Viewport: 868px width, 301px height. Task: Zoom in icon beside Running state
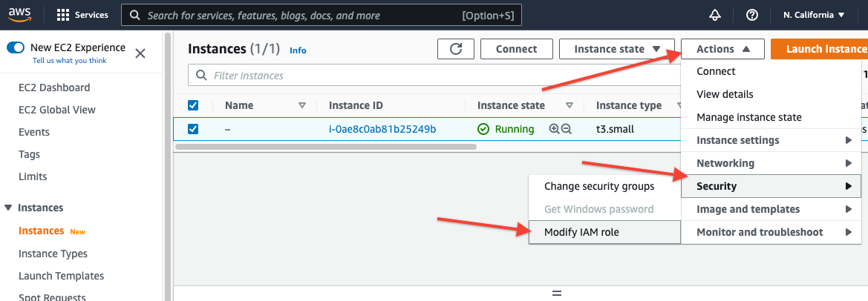[554, 129]
